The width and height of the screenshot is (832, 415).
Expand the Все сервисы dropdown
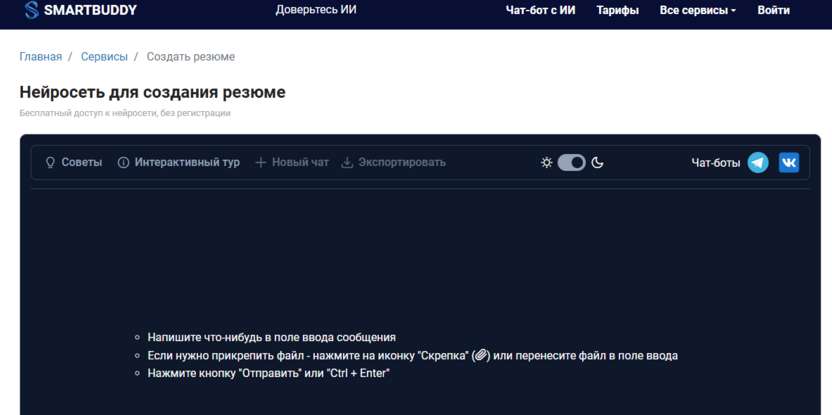698,10
